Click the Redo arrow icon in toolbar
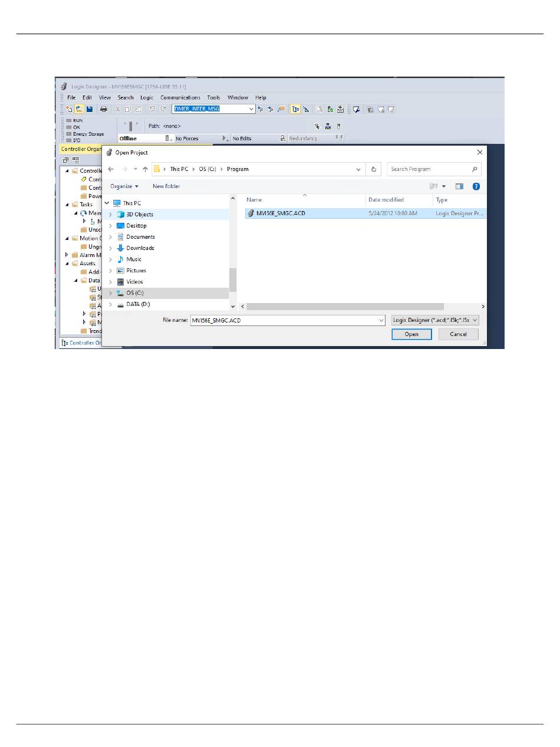560x747 pixels. pos(163,109)
